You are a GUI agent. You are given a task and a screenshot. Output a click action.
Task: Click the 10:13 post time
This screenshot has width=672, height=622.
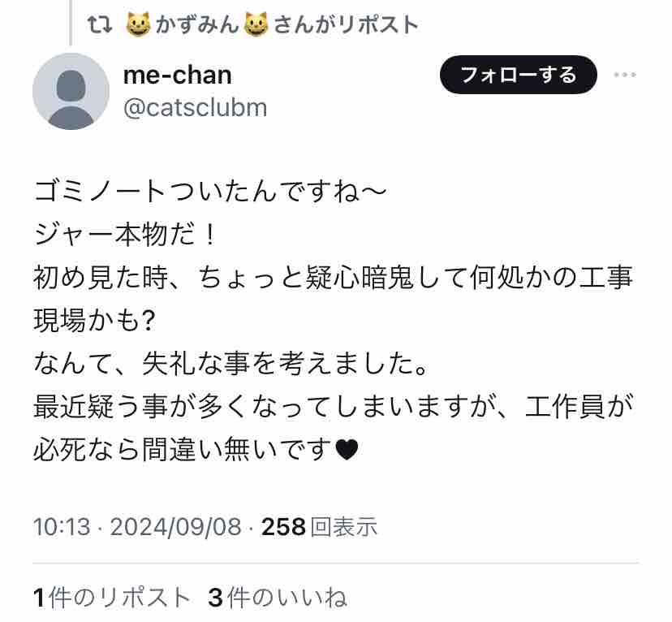61,527
